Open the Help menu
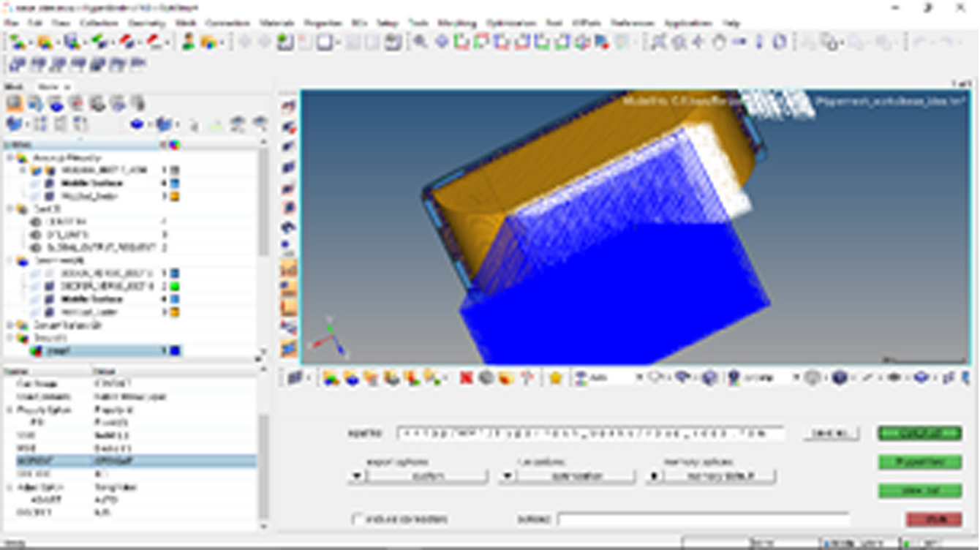Viewport: 980px width, 550px height. 730,23
